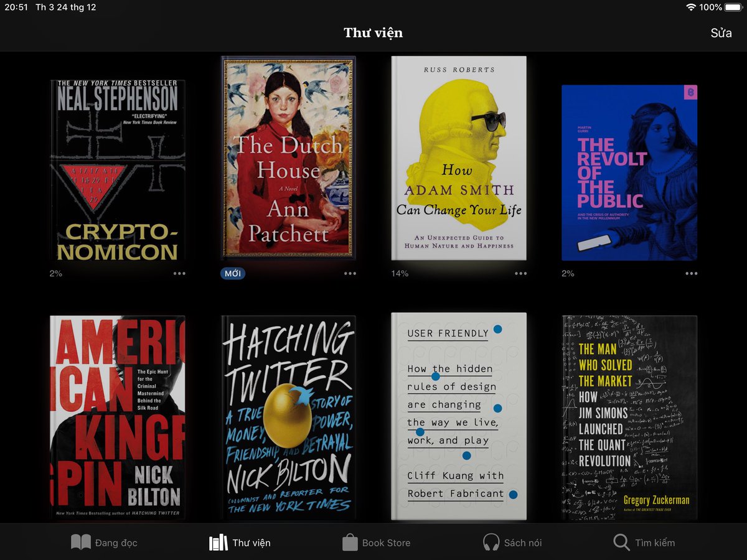This screenshot has width=747, height=560.
Task: Tap the Sách nói headphones icon
Action: point(491,543)
